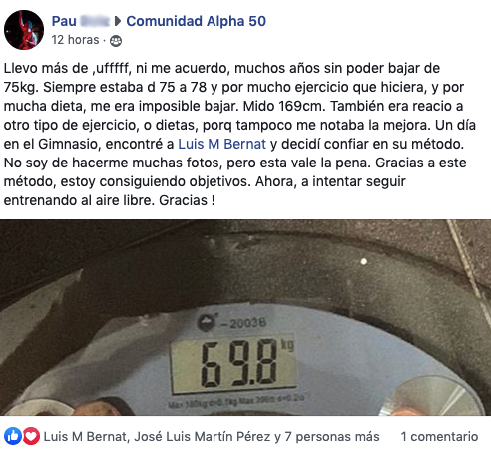Open the '1 comentario' comments link
This screenshot has height=455, width=491.
coord(439,437)
